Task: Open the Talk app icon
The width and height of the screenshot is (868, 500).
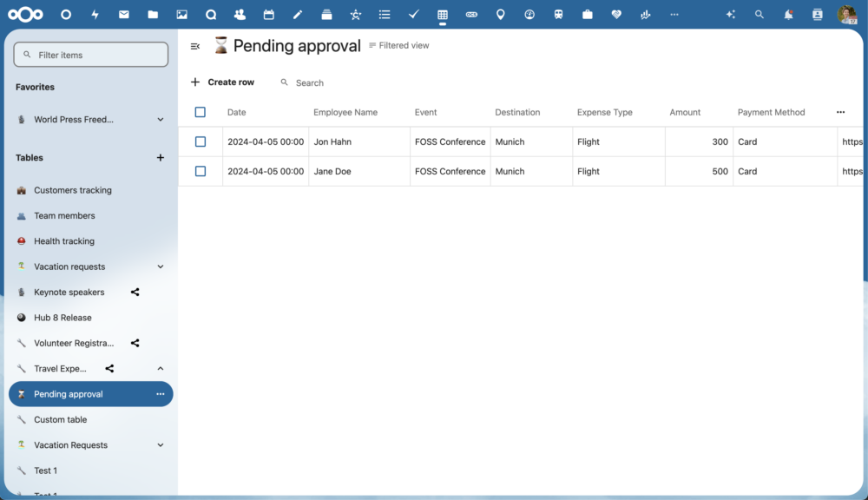Action: tap(211, 14)
